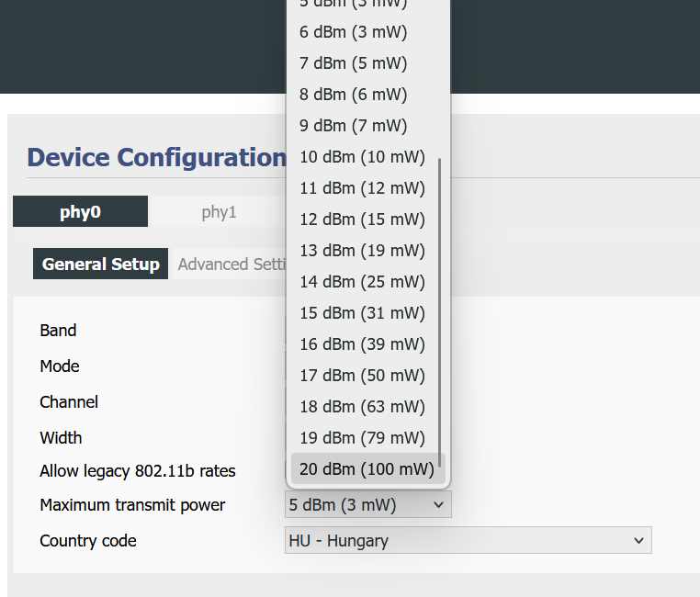Select 14 dBm (25 mW) entry
The width and height of the screenshot is (700, 597).
click(x=362, y=282)
